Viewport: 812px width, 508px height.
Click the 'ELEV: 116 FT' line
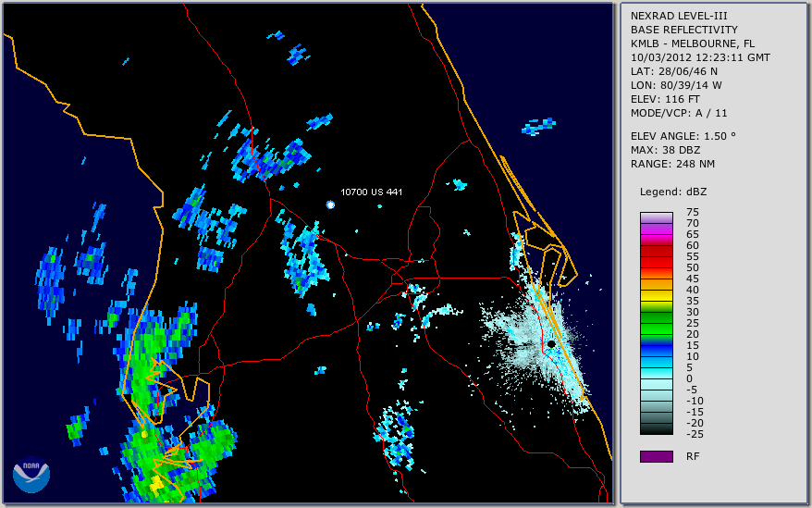tap(665, 99)
